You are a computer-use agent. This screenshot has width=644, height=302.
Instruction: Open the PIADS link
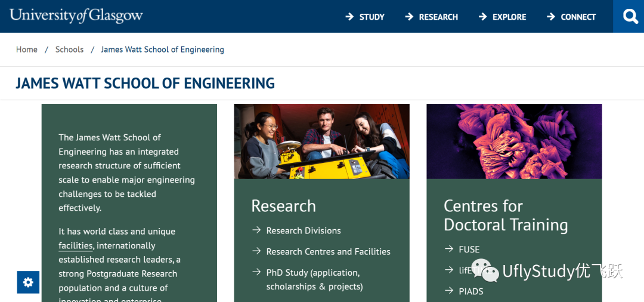click(x=470, y=291)
